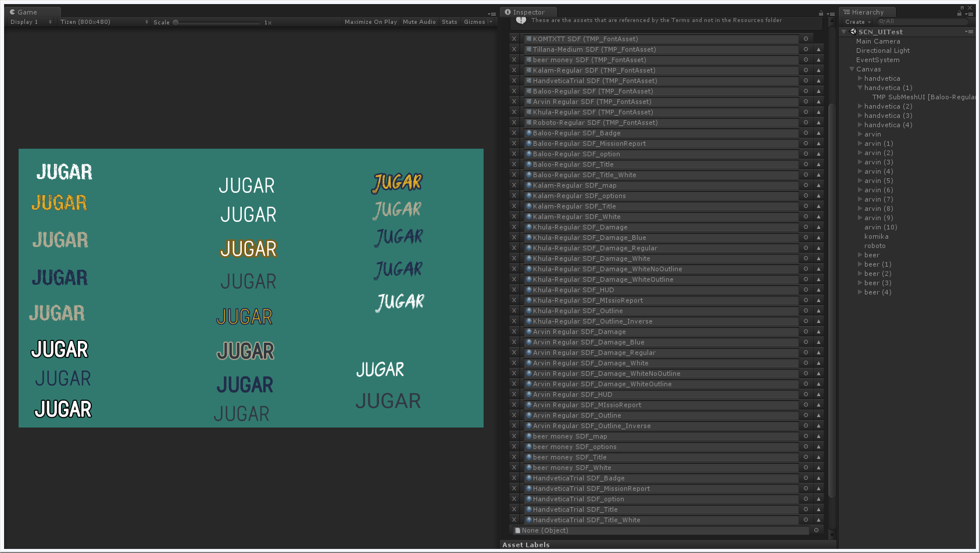The height and width of the screenshot is (553, 980).
Task: Lock the Hierarchy panel
Action: tap(959, 13)
